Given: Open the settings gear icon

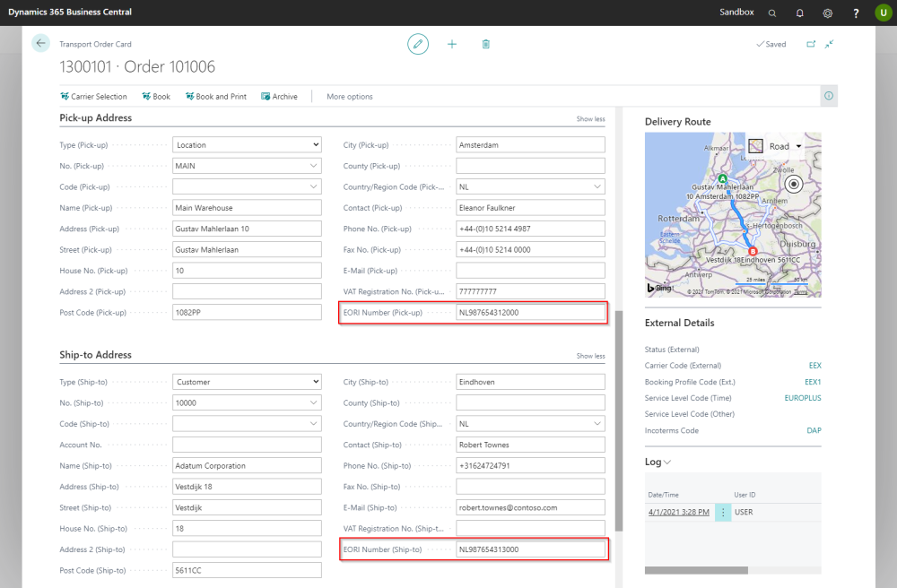Looking at the screenshot, I should coord(828,13).
